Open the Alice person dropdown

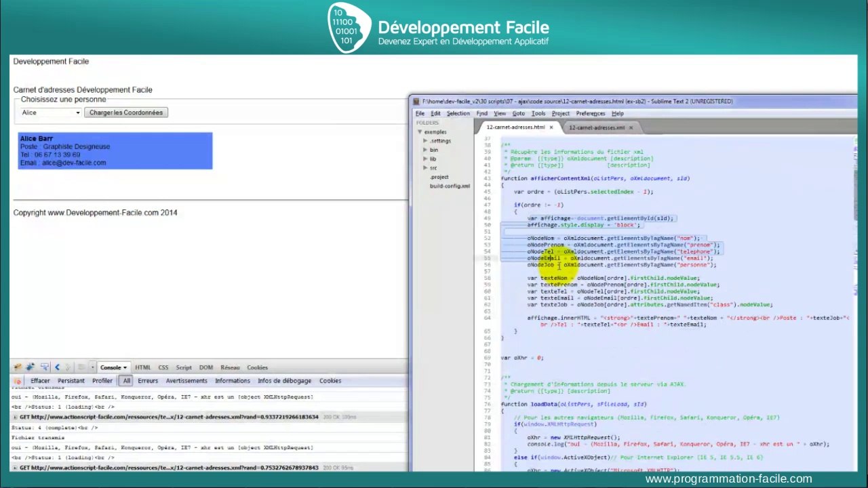click(50, 113)
